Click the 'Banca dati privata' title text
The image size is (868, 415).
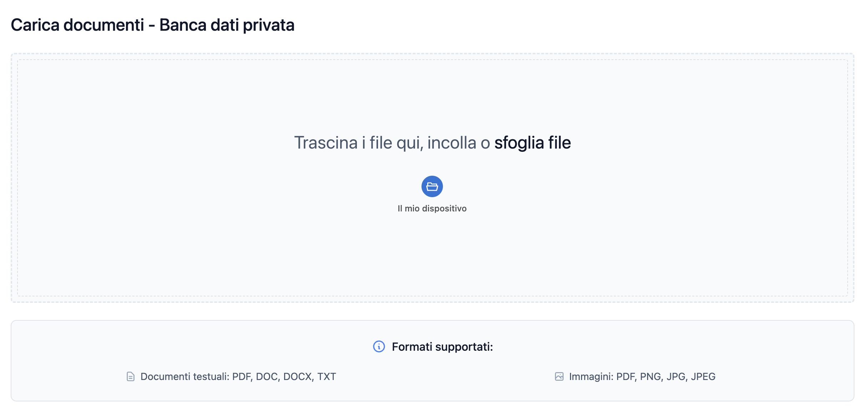tap(227, 25)
